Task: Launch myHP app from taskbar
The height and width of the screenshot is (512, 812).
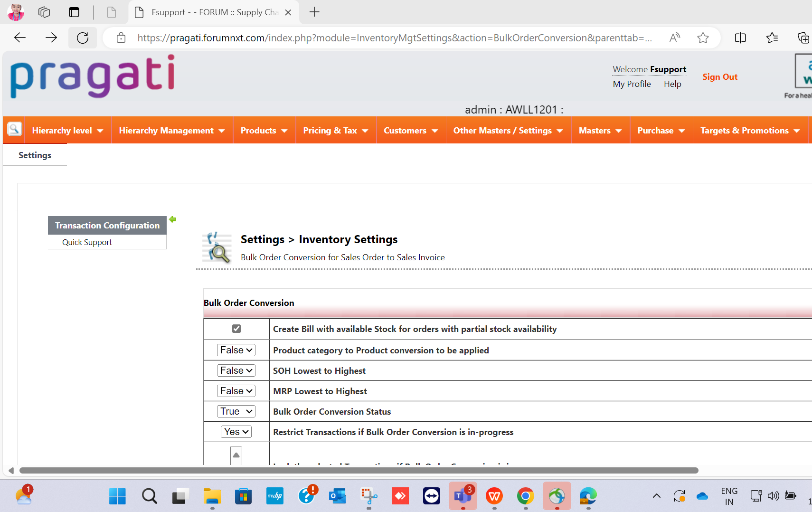Action: (x=274, y=496)
